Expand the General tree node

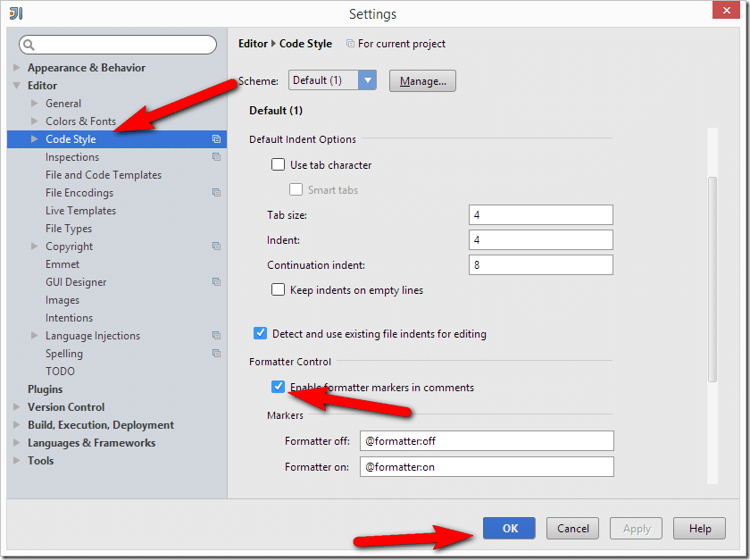[35, 103]
